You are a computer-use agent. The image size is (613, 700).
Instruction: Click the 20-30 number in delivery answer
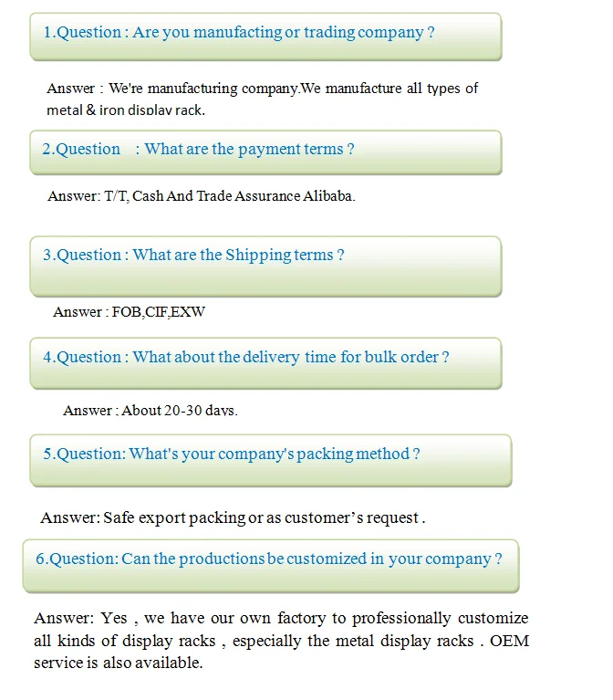pos(183,411)
